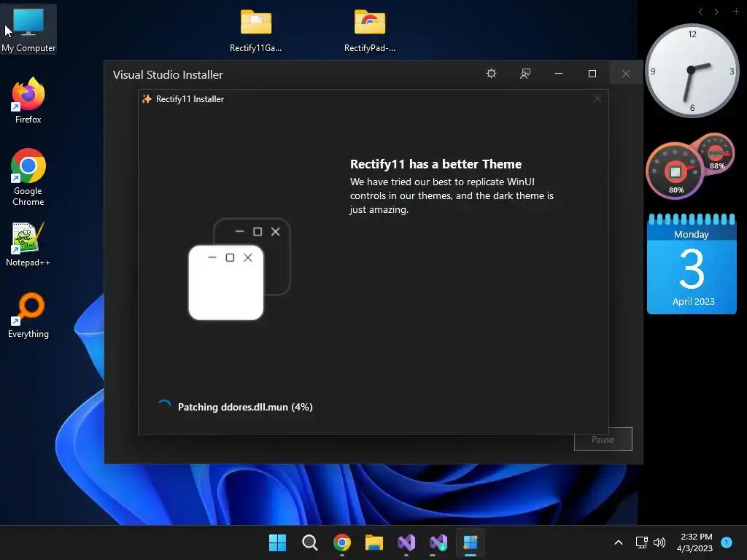Maximize the Visual Studio Installer window
The height and width of the screenshot is (560, 747).
(x=592, y=74)
